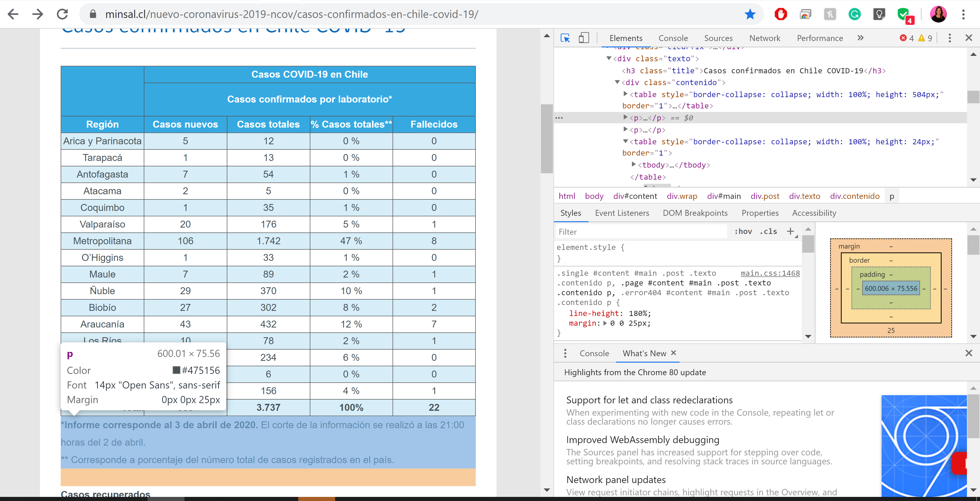Click the styles Filter input

641,232
